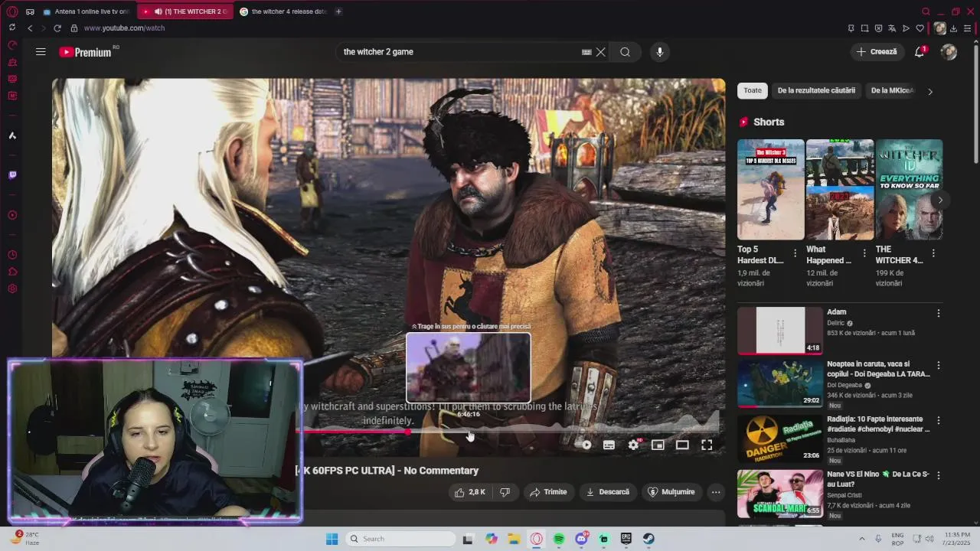Screen dimensions: 980x551
Task: Click the Descarcă download button
Action: click(x=607, y=492)
